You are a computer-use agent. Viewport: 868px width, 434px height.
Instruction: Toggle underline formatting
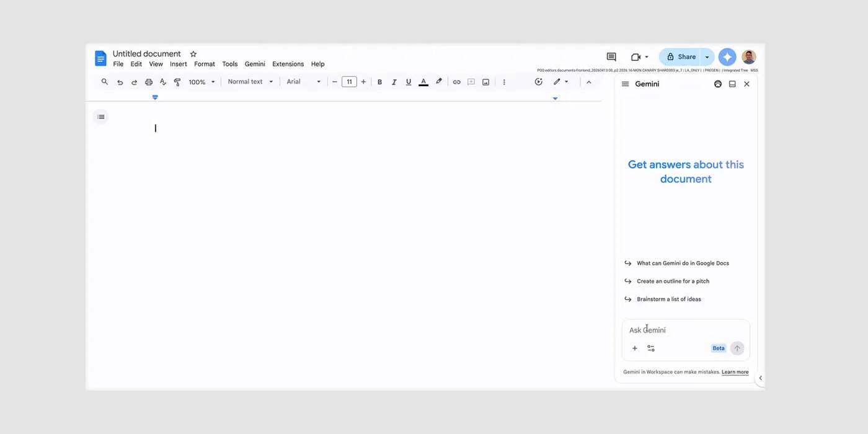[x=408, y=82]
